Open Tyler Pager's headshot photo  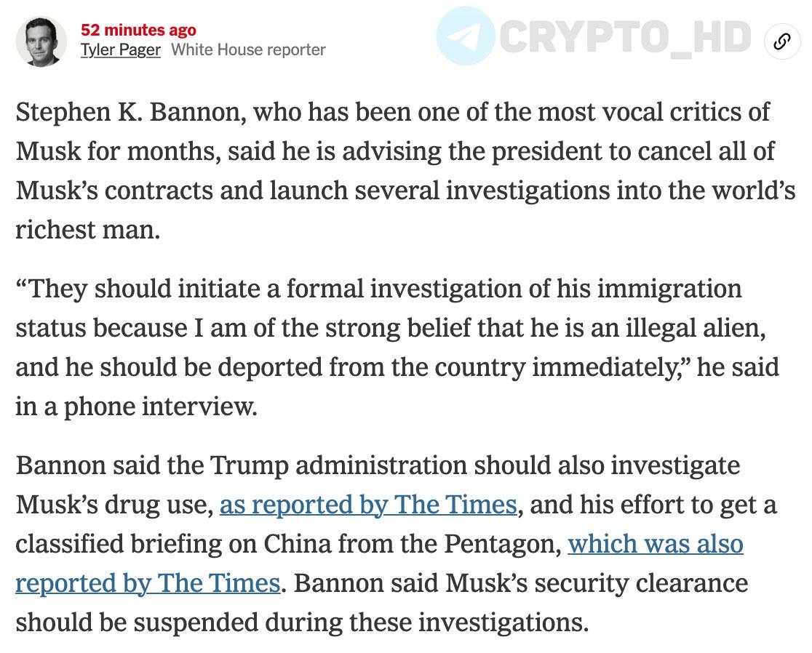(41, 41)
